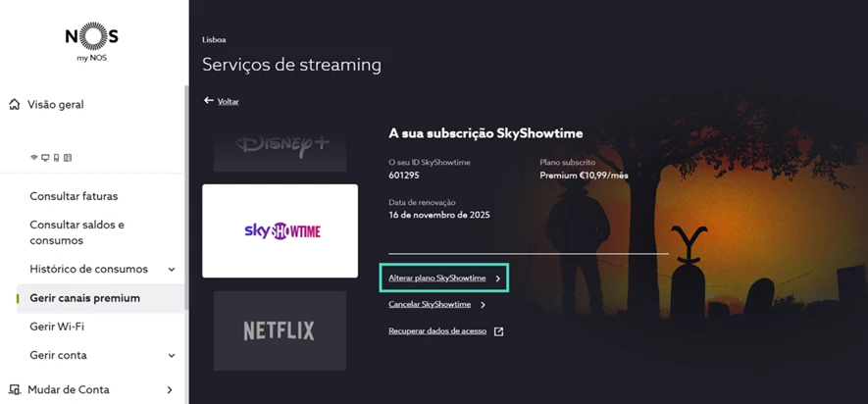Select Gerir Wi-Fi in the sidebar

[57, 327]
